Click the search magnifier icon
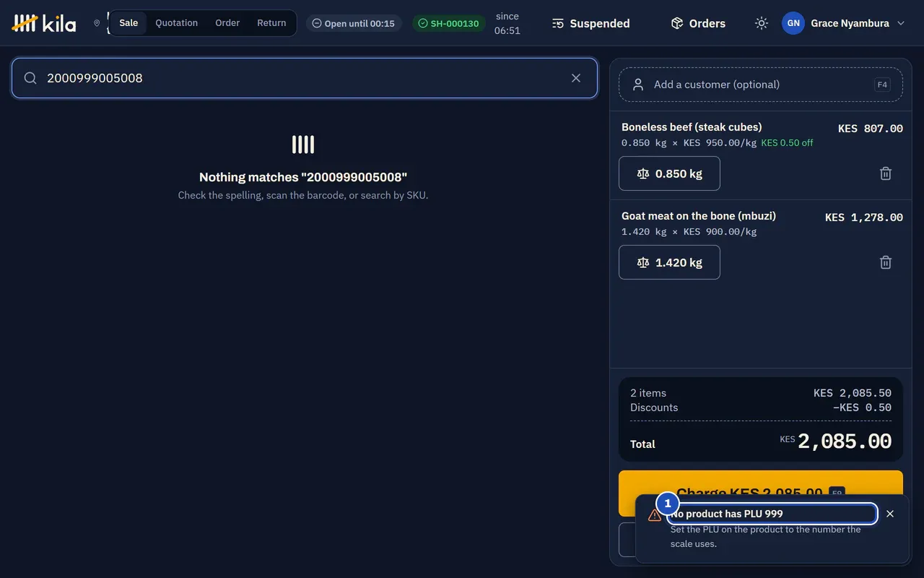This screenshot has width=924, height=578. click(x=30, y=78)
